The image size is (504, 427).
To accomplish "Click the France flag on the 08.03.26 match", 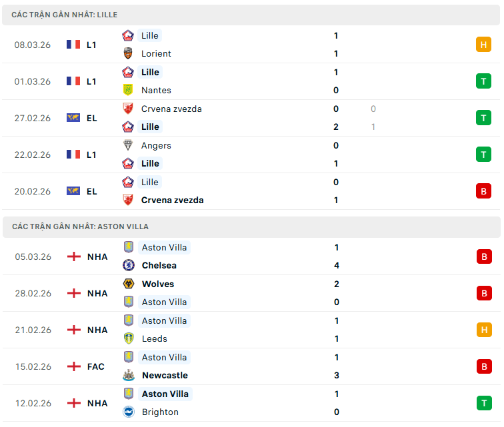I will (x=73, y=45).
